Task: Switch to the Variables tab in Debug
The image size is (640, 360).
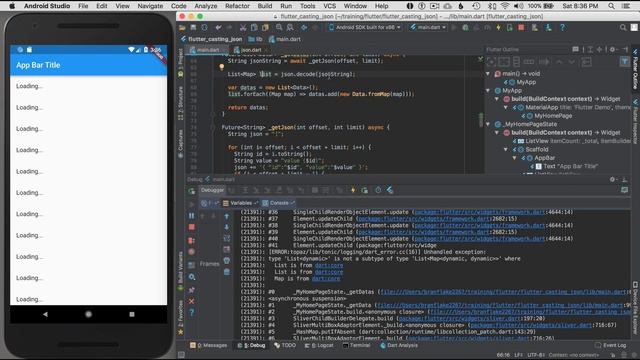Action: tap(240, 203)
